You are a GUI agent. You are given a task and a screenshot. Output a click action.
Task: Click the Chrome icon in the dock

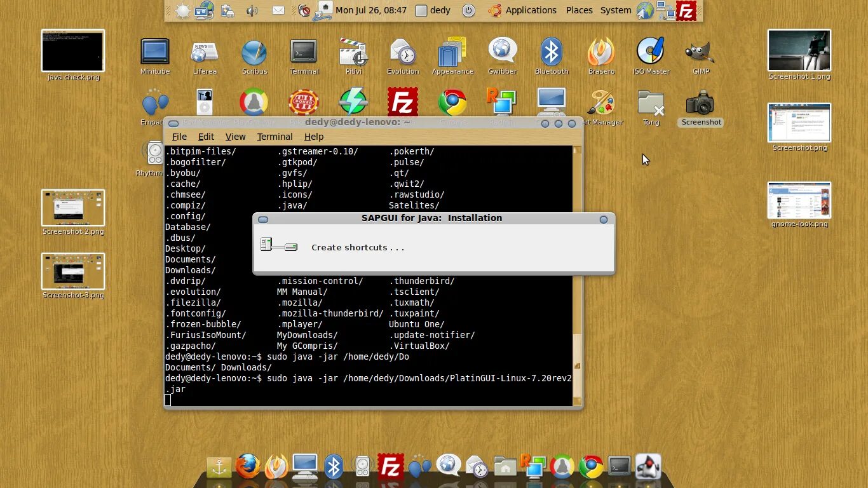[x=591, y=467]
